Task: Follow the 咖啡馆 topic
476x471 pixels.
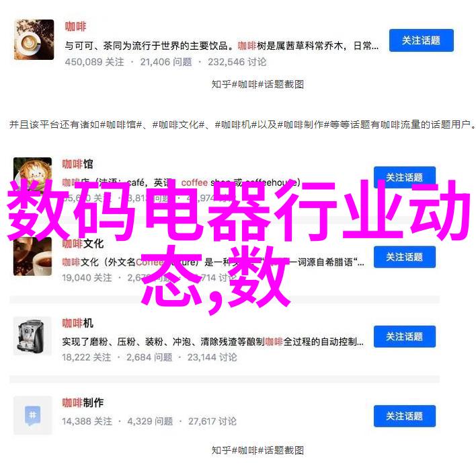Action: click(405, 176)
